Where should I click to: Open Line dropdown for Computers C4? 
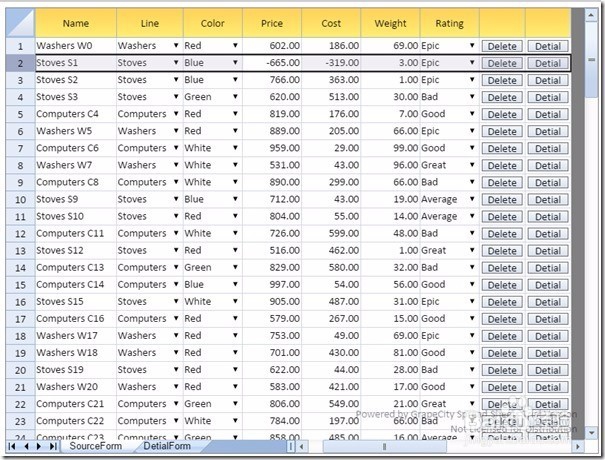pyautogui.click(x=176, y=114)
